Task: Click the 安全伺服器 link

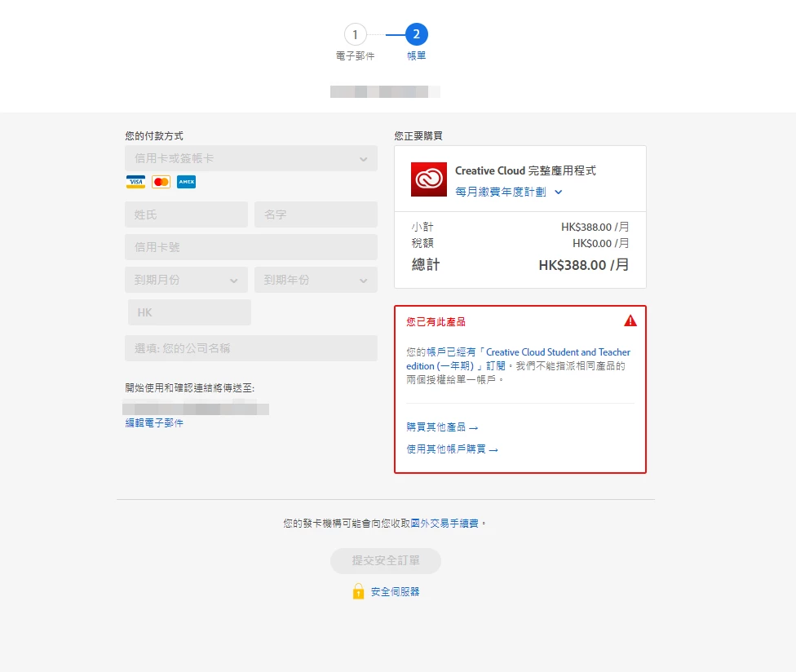Action: point(395,592)
